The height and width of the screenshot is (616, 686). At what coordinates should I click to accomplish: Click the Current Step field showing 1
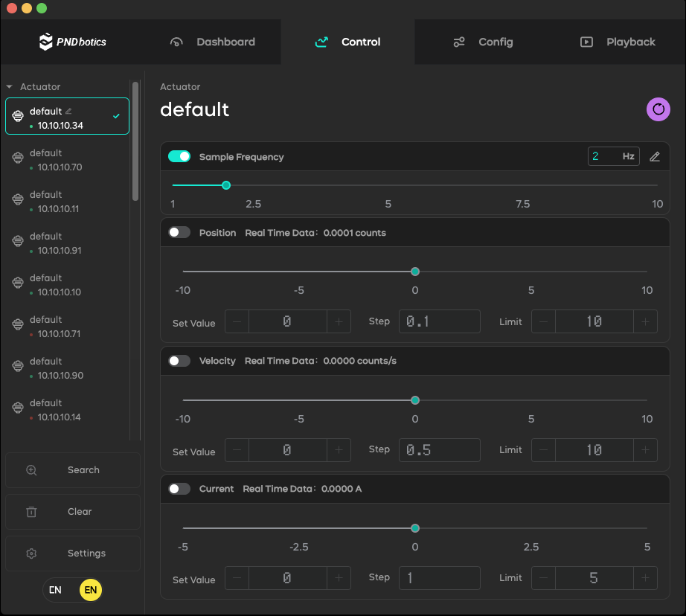click(x=439, y=578)
